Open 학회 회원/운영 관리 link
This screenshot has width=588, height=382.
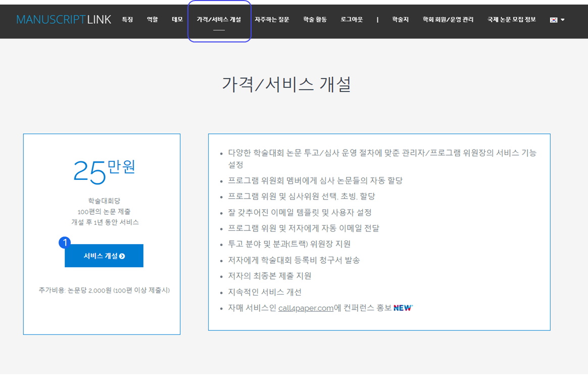pyautogui.click(x=448, y=20)
